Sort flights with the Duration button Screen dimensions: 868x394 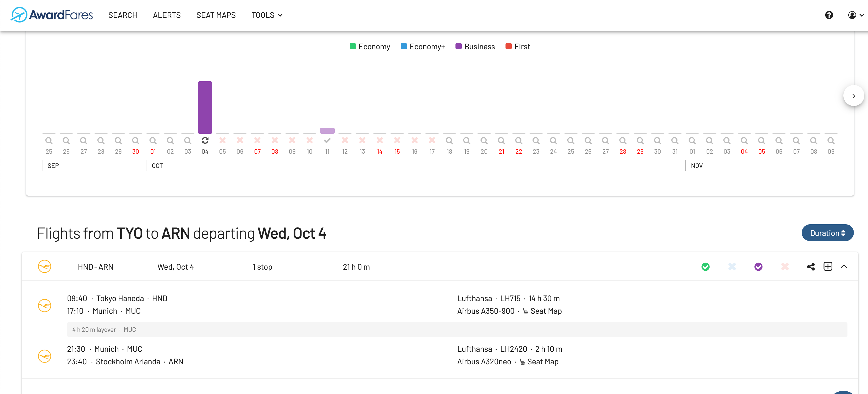827,233
